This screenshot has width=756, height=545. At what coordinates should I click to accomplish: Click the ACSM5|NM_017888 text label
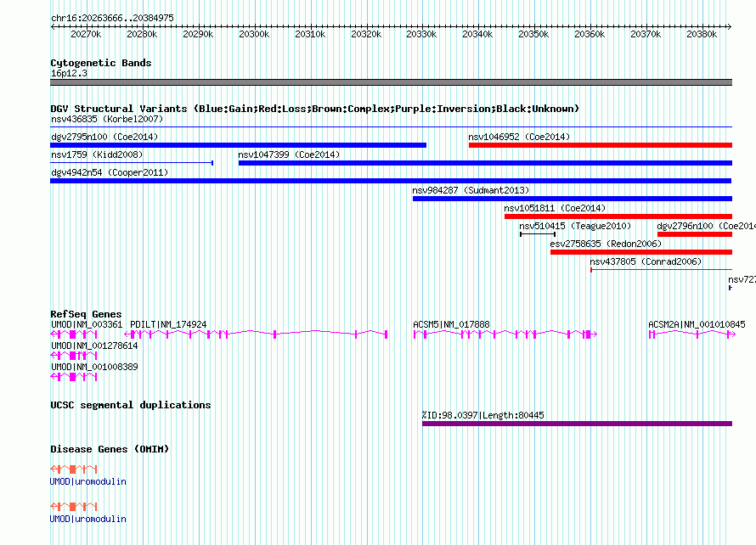[451, 324]
